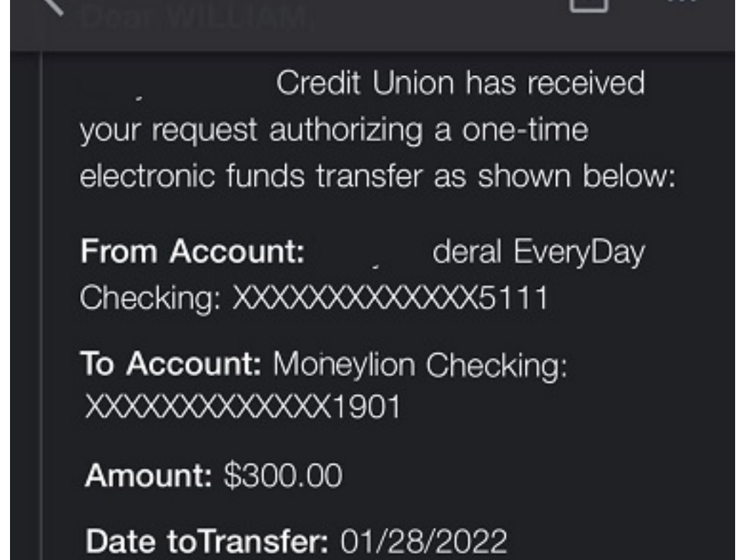Image resolution: width=753 pixels, height=560 pixels.
Task: Click 'electronic funds transfer as shown below' line
Action: 377,176
